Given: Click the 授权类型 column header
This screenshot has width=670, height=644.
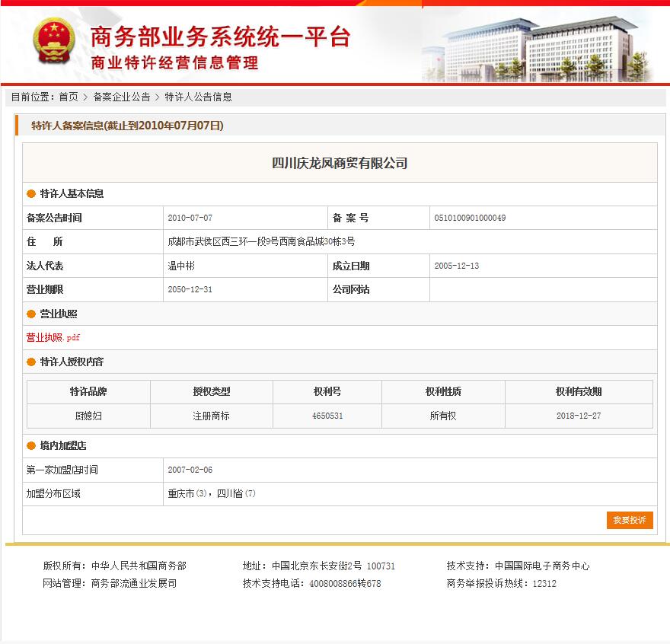Looking at the screenshot, I should tap(212, 391).
